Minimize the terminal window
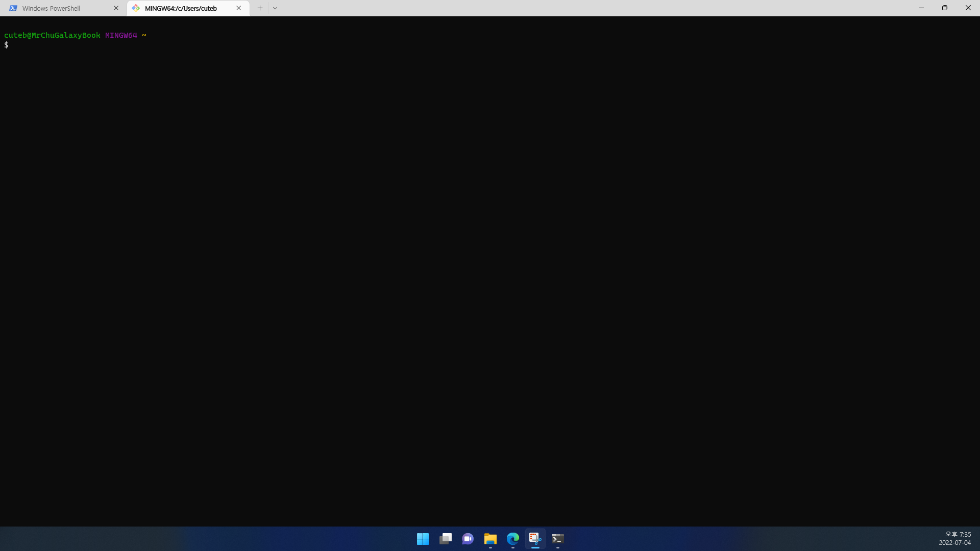 pos(921,8)
